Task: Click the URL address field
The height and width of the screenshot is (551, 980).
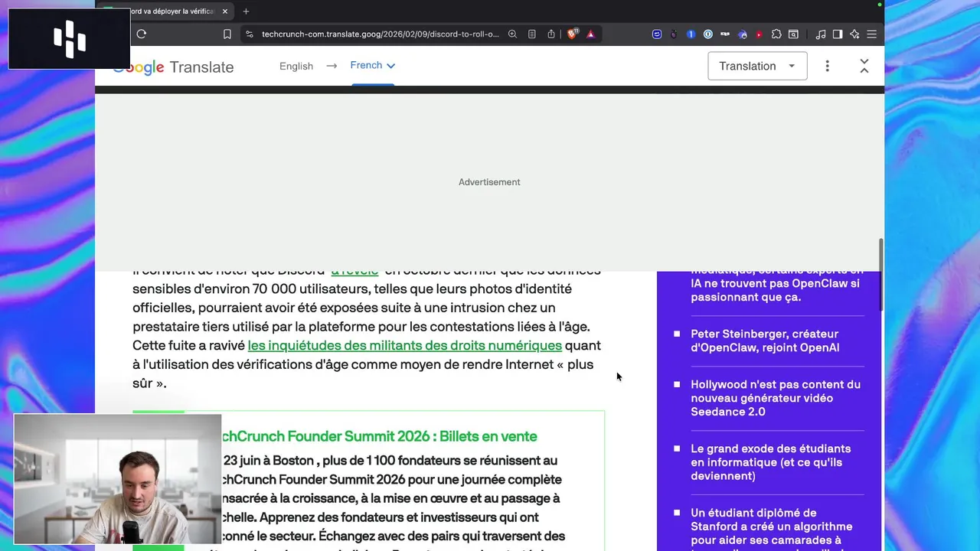Action: pyautogui.click(x=380, y=34)
